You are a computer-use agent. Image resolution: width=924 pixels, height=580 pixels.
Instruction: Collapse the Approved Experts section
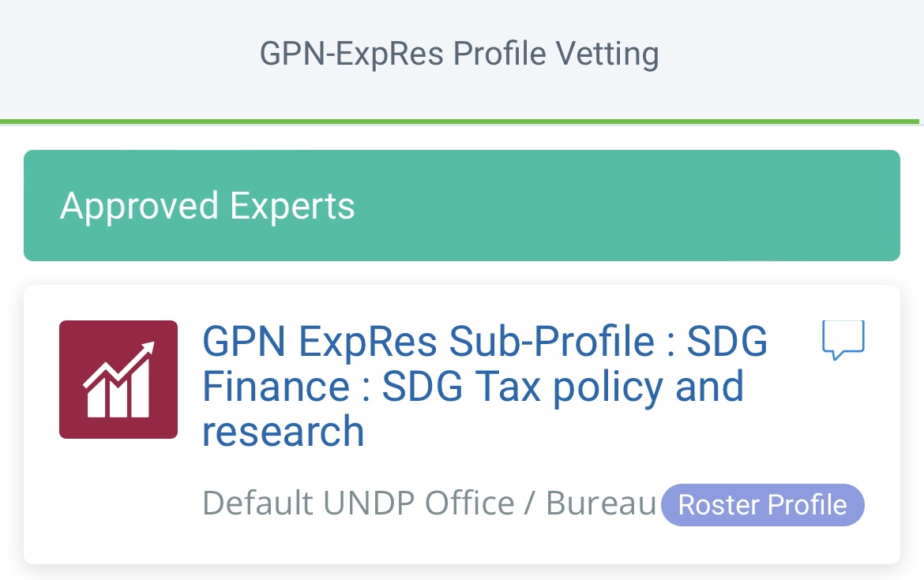click(462, 205)
